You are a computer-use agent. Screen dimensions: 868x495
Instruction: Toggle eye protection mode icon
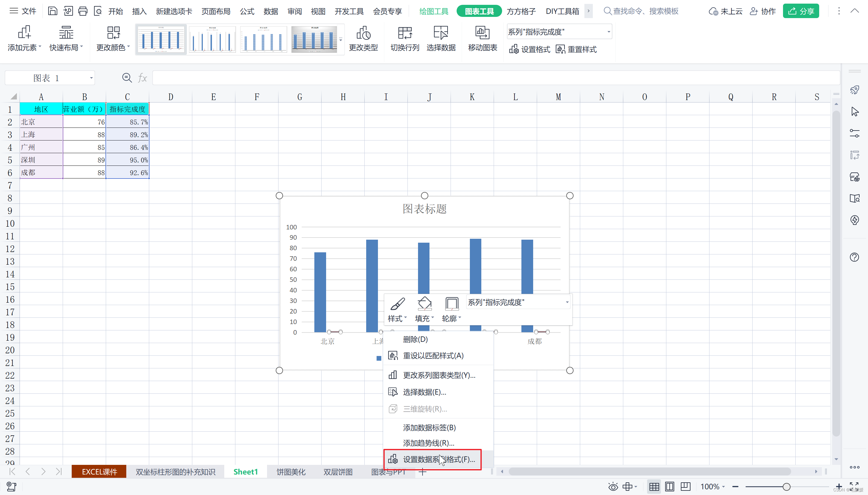[x=613, y=487]
